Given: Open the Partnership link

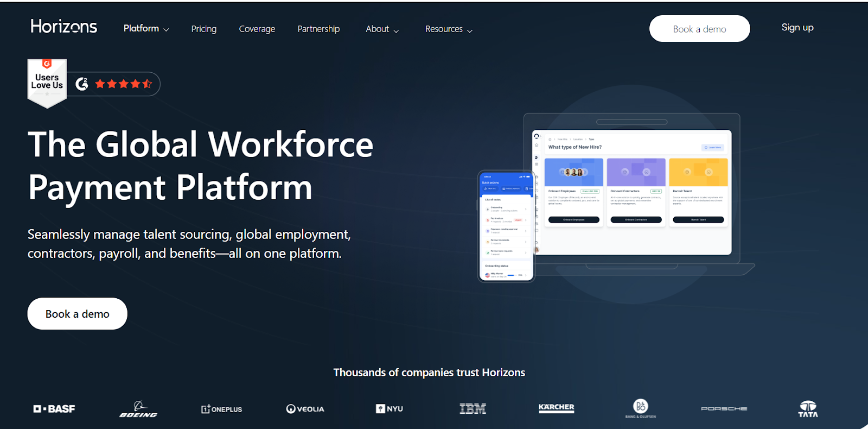Looking at the screenshot, I should coord(318,29).
